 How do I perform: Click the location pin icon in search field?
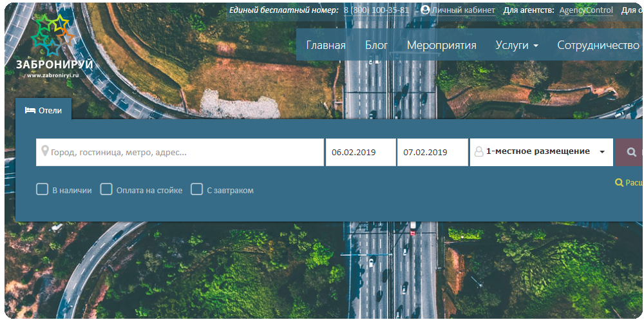pos(45,151)
